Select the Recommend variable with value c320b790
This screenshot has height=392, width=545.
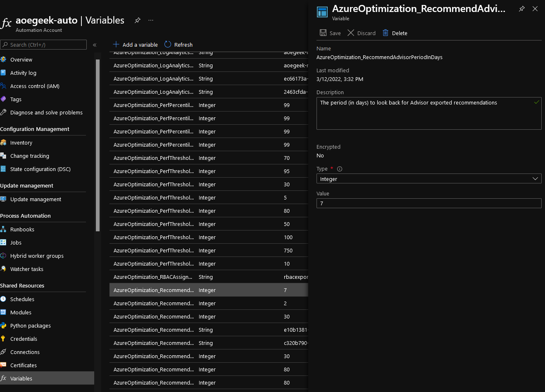click(209, 343)
